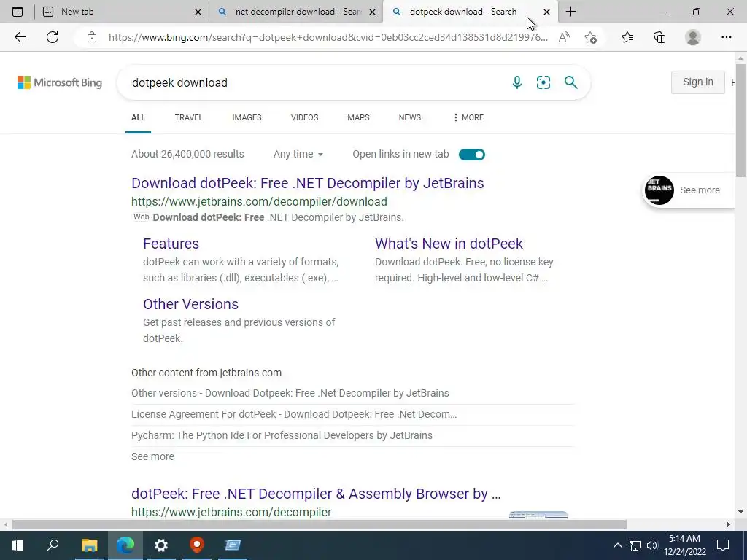
Task: Click the Sign in button
Action: pyautogui.click(x=698, y=82)
